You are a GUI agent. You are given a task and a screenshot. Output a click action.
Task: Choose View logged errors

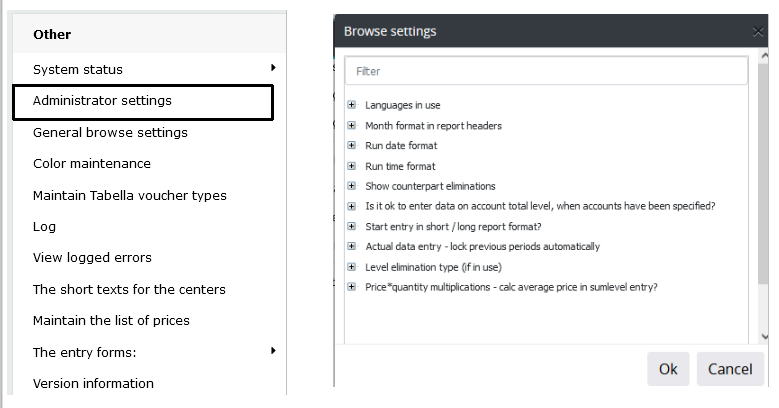tap(92, 257)
